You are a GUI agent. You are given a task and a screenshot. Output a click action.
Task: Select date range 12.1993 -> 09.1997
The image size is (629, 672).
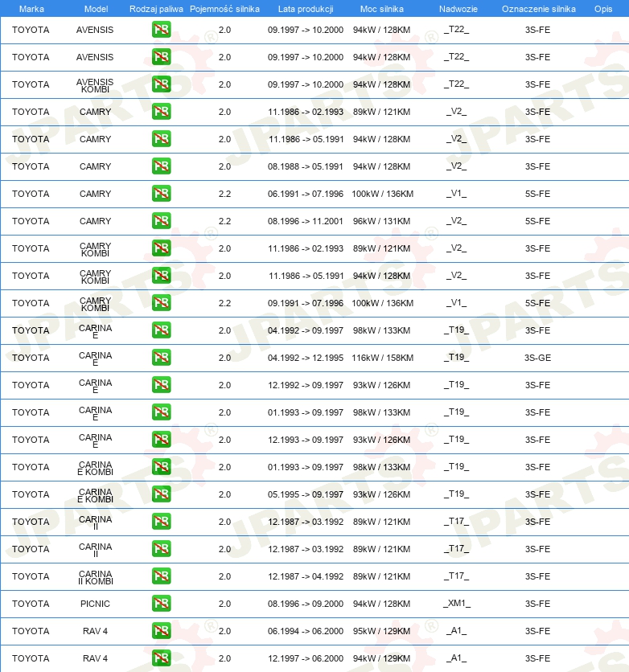click(x=306, y=440)
